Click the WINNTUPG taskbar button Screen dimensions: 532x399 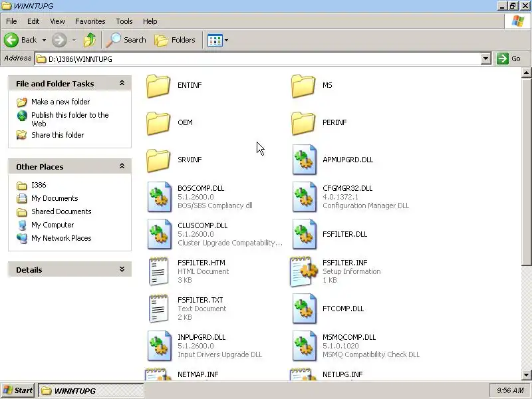(x=91, y=391)
